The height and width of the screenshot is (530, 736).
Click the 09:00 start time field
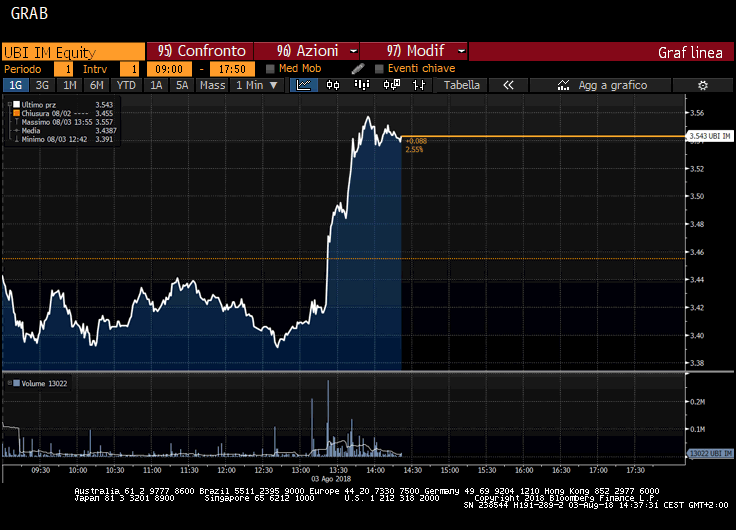tap(169, 69)
